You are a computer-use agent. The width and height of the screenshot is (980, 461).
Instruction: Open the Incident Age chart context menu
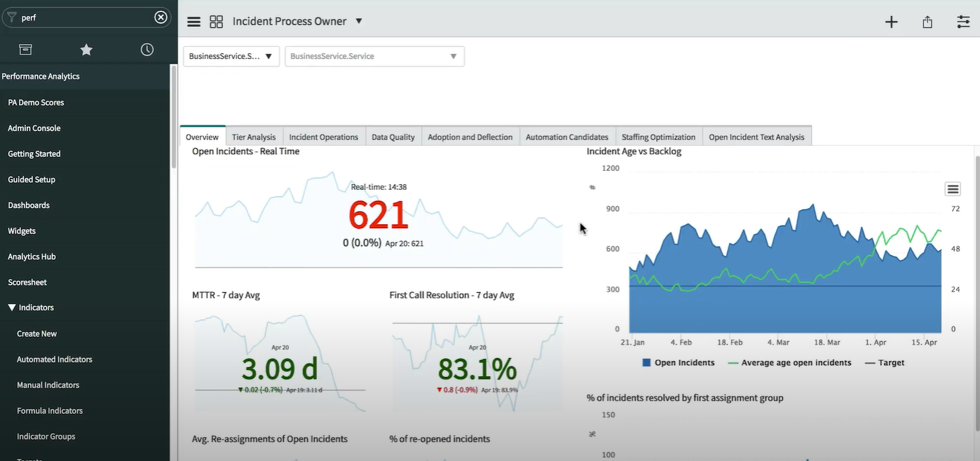(953, 189)
